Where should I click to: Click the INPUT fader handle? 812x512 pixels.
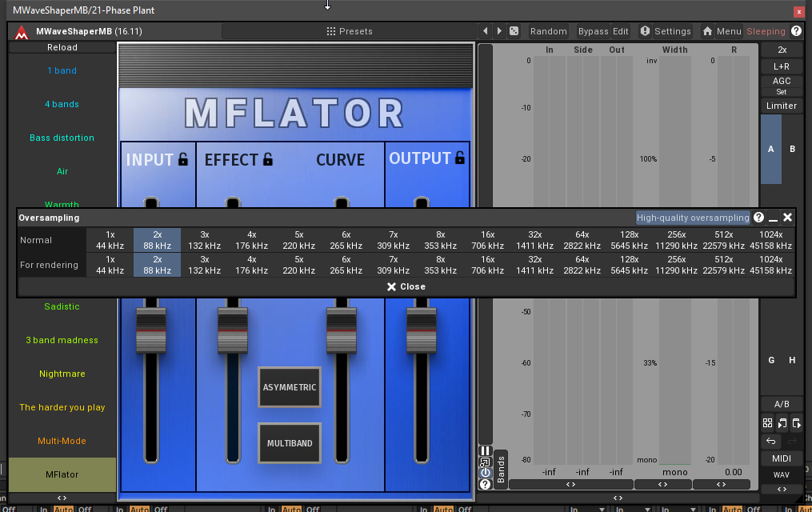[x=151, y=330]
